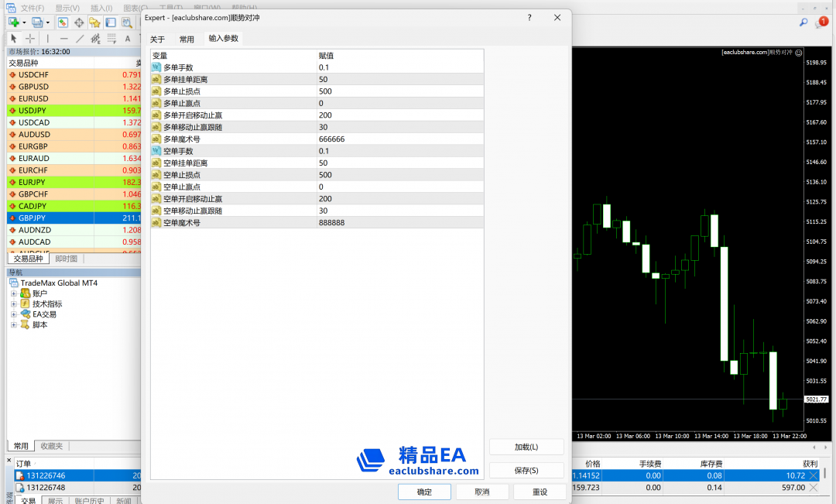Switch to the 关于 tab in dialog

(x=157, y=39)
